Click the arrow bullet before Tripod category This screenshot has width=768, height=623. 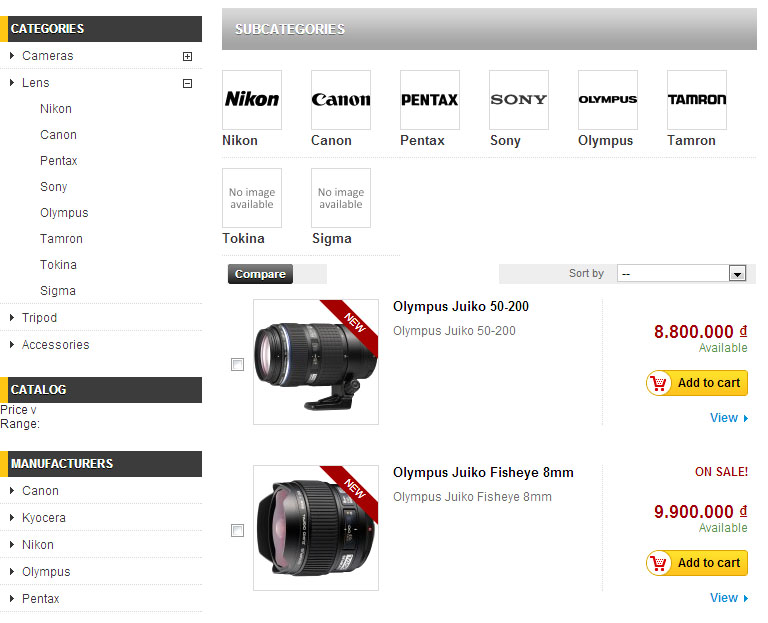click(x=12, y=318)
